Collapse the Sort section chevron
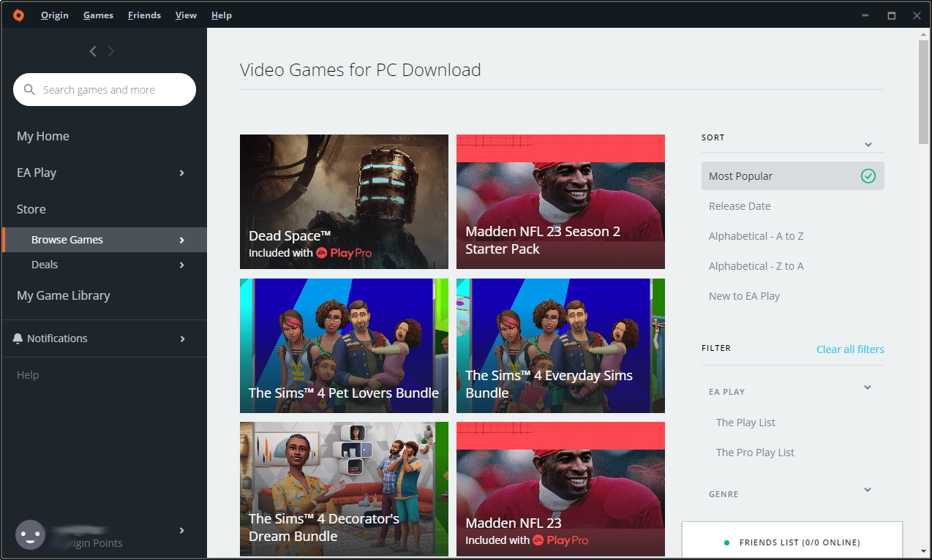 pyautogui.click(x=868, y=145)
